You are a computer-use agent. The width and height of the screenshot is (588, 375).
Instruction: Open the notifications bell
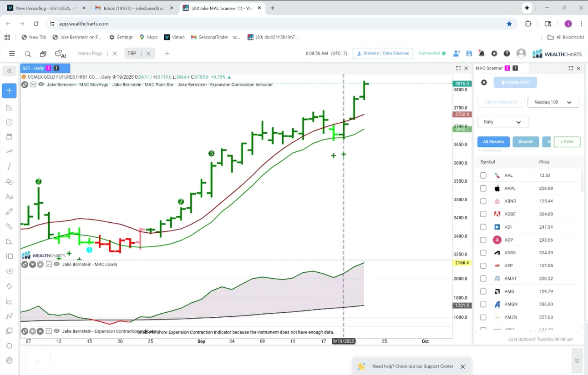pyautogui.click(x=482, y=54)
